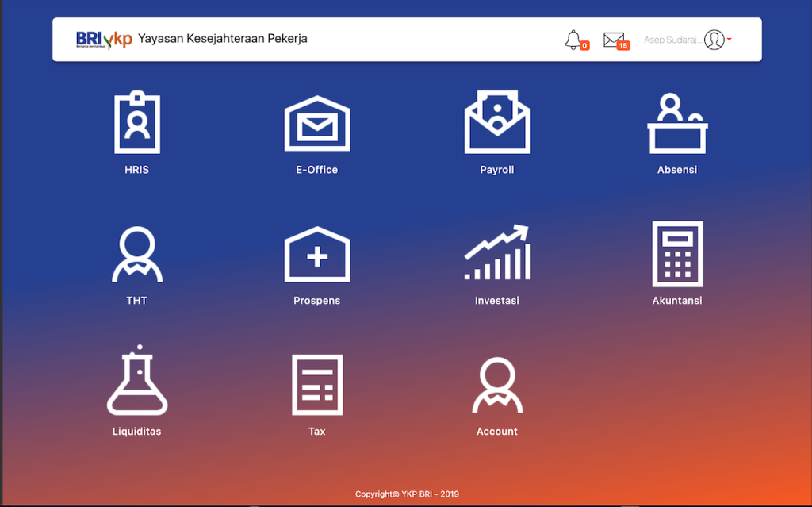Open the Akuntansi calculator icon

click(677, 254)
